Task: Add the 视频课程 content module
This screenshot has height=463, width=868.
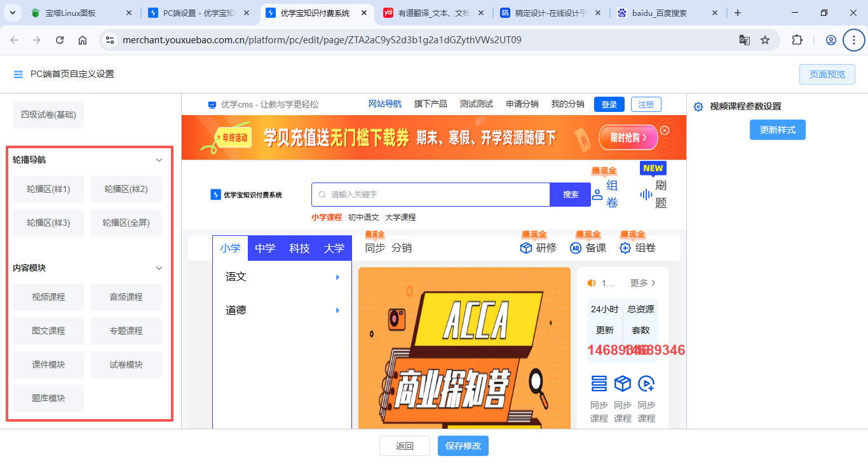Action: [x=48, y=297]
